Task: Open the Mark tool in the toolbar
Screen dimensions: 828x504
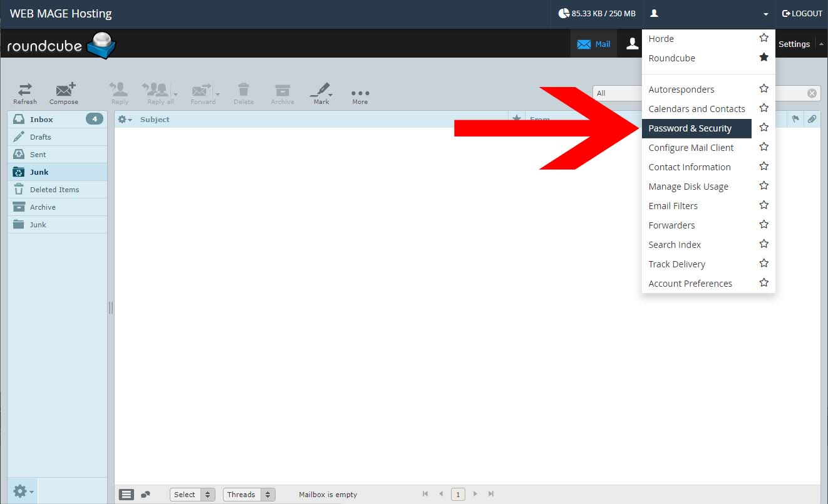Action: [x=321, y=93]
